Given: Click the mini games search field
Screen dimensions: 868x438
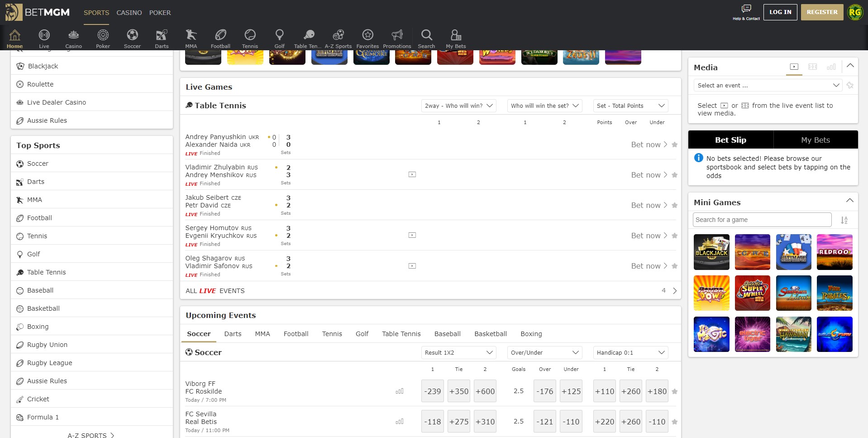Looking at the screenshot, I should tap(762, 220).
